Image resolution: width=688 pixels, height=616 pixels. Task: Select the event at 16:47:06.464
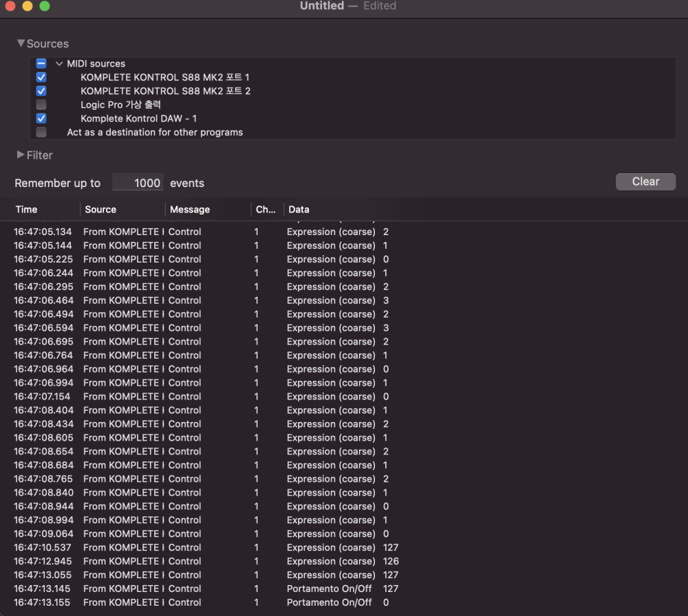click(x=344, y=300)
